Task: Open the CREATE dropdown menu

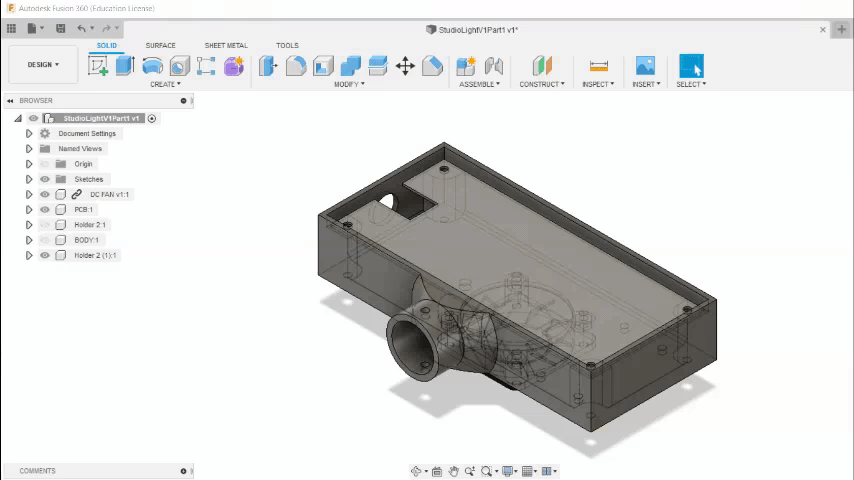Action: [x=165, y=84]
